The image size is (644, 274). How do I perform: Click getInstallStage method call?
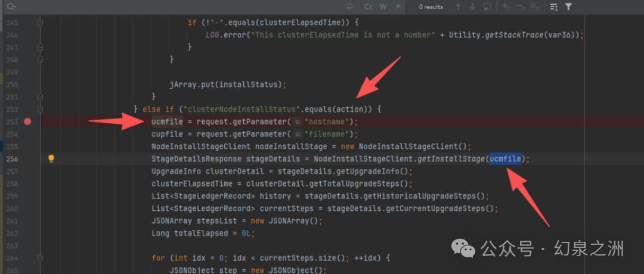pos(452,158)
